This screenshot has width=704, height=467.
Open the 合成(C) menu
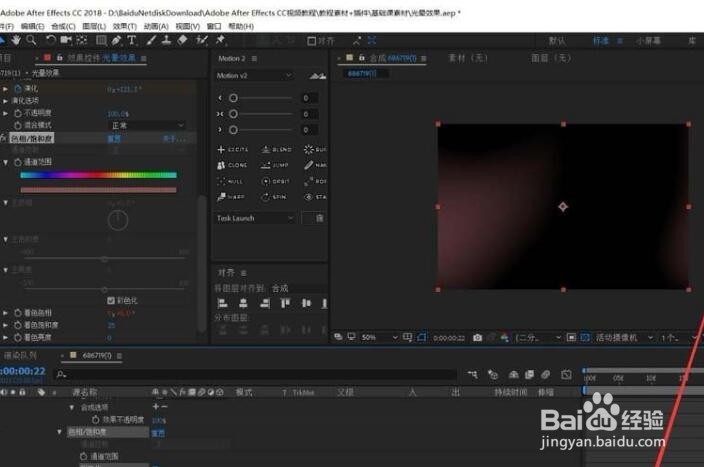pyautogui.click(x=63, y=26)
